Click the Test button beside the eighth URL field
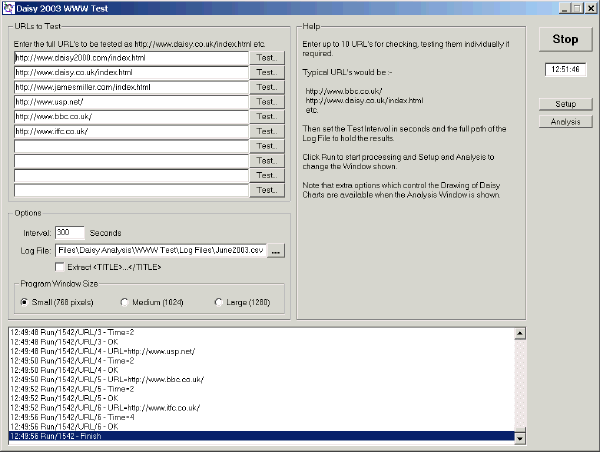The height and width of the screenshot is (452, 600). (x=267, y=161)
